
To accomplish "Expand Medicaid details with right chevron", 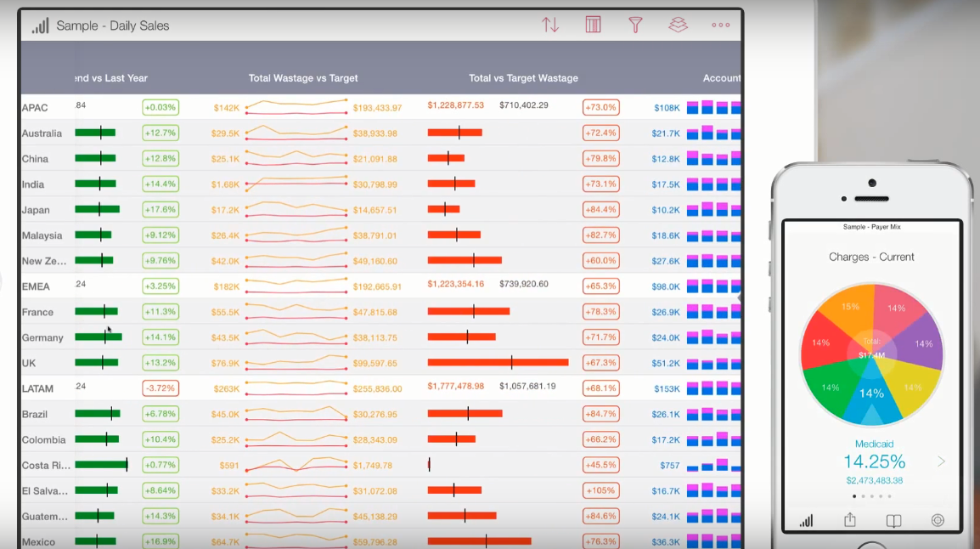I will (x=941, y=461).
